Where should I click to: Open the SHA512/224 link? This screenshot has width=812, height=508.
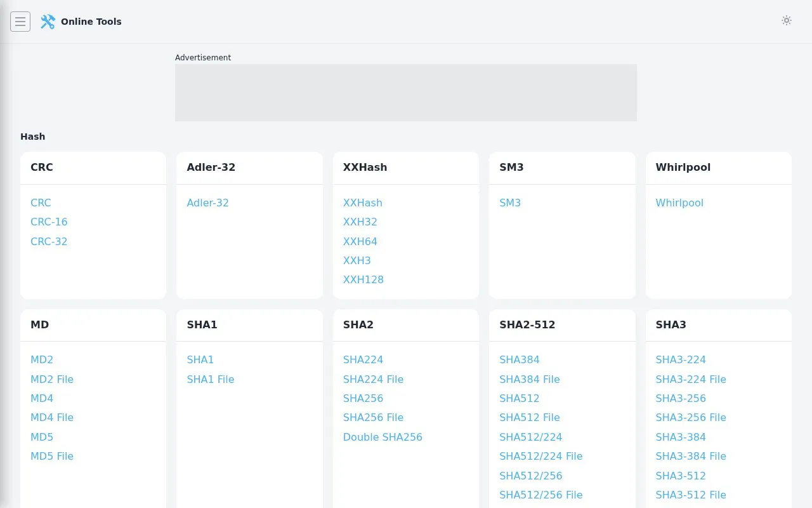click(531, 437)
